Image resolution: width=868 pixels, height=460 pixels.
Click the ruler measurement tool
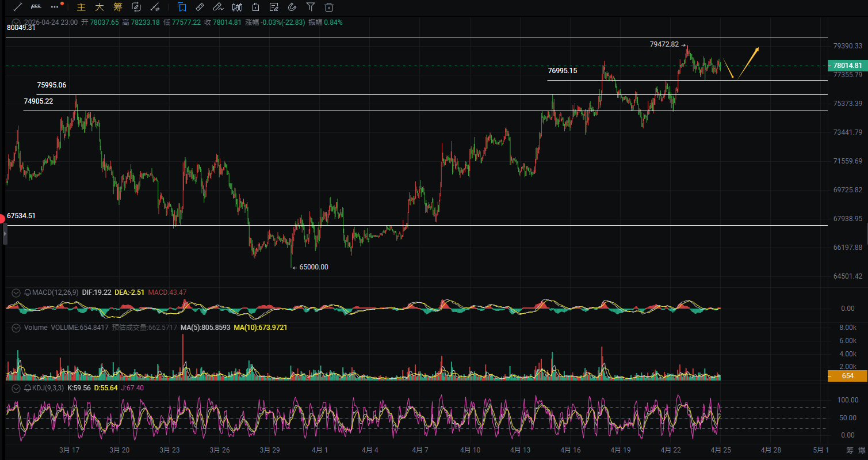pos(200,7)
